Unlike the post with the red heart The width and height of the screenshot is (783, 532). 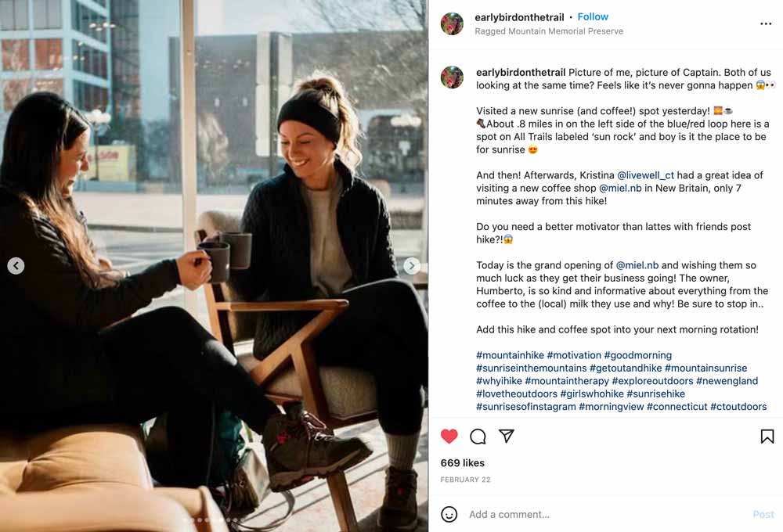pyautogui.click(x=449, y=437)
